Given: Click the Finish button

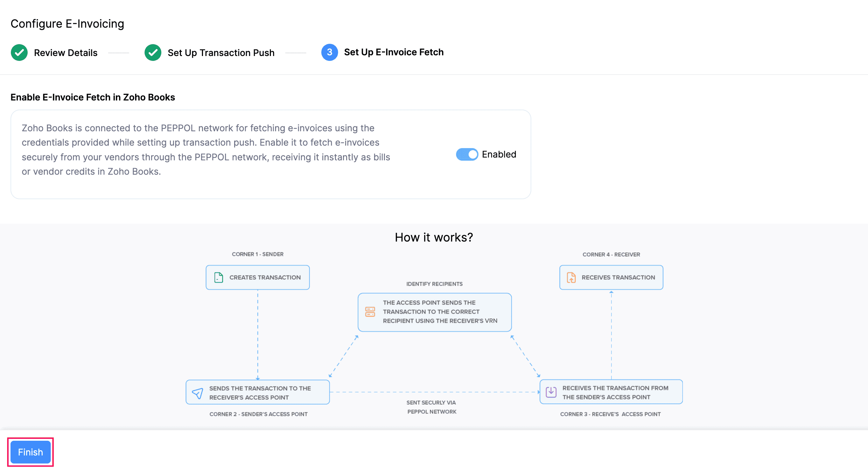Looking at the screenshot, I should point(30,452).
